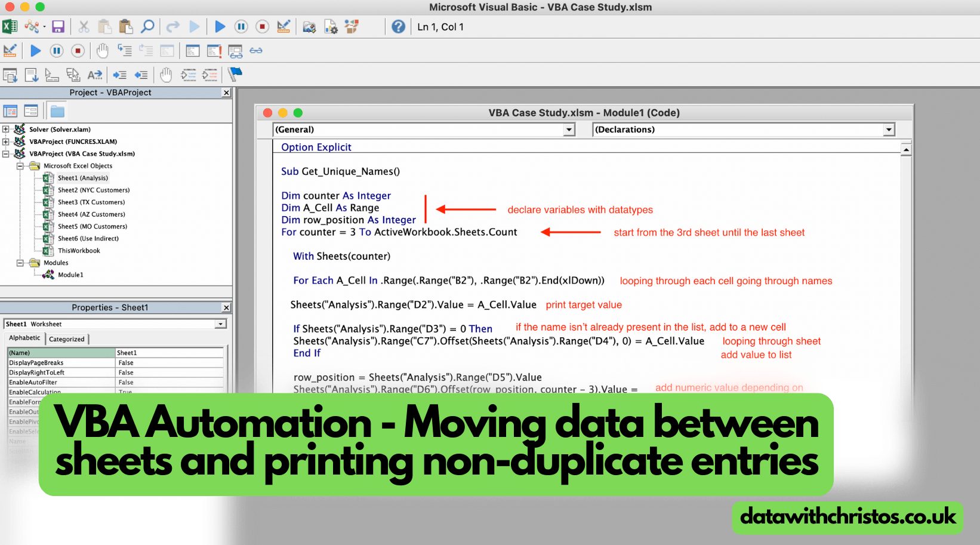Click the Indent icon in the Edit toolbar
980x545 pixels.
(119, 75)
